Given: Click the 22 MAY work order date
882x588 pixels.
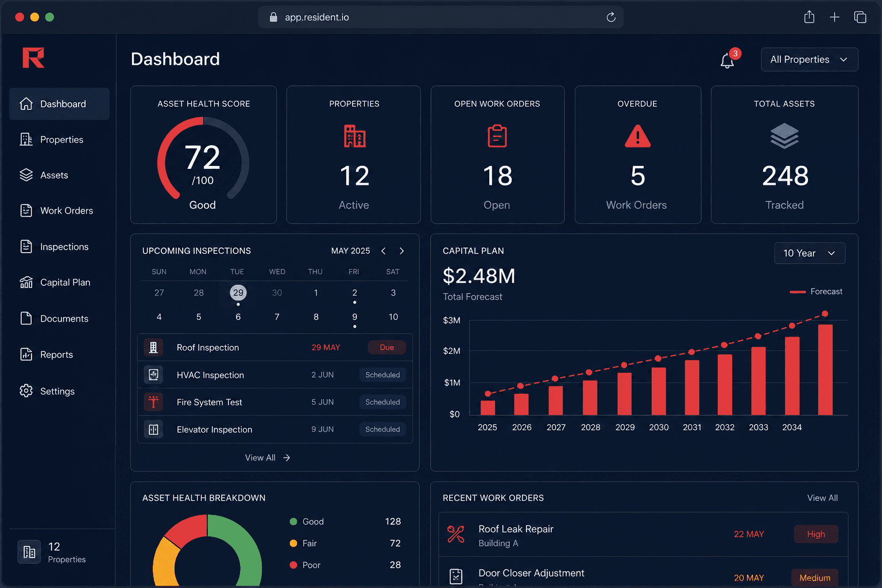Looking at the screenshot, I should tap(749, 534).
